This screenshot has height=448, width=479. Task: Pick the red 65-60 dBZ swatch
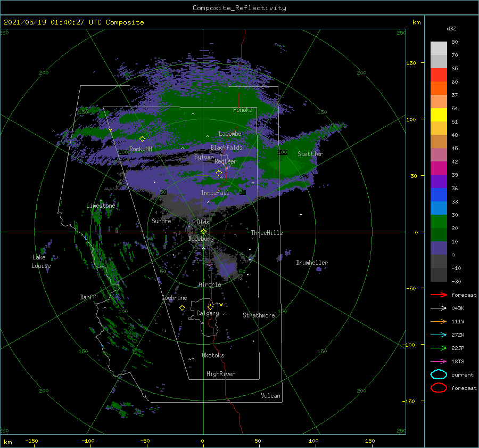click(x=439, y=75)
